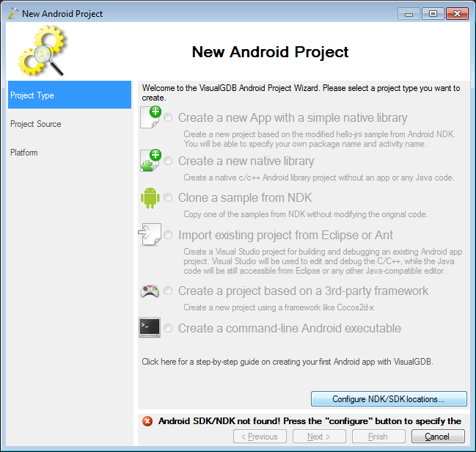Minimize the New Android Project window
The width and height of the screenshot is (476, 452).
[409, 14]
